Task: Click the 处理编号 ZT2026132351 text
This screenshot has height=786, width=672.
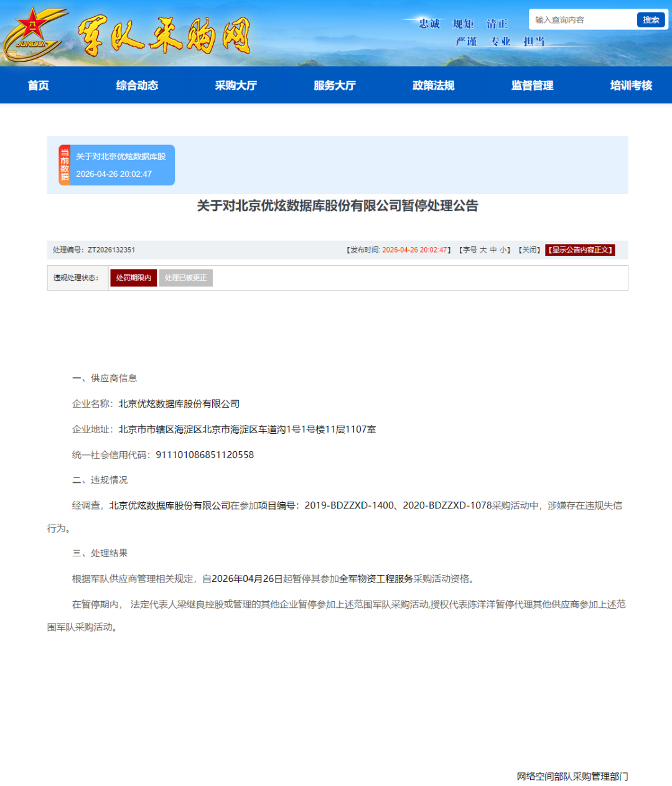Action: 94,250
